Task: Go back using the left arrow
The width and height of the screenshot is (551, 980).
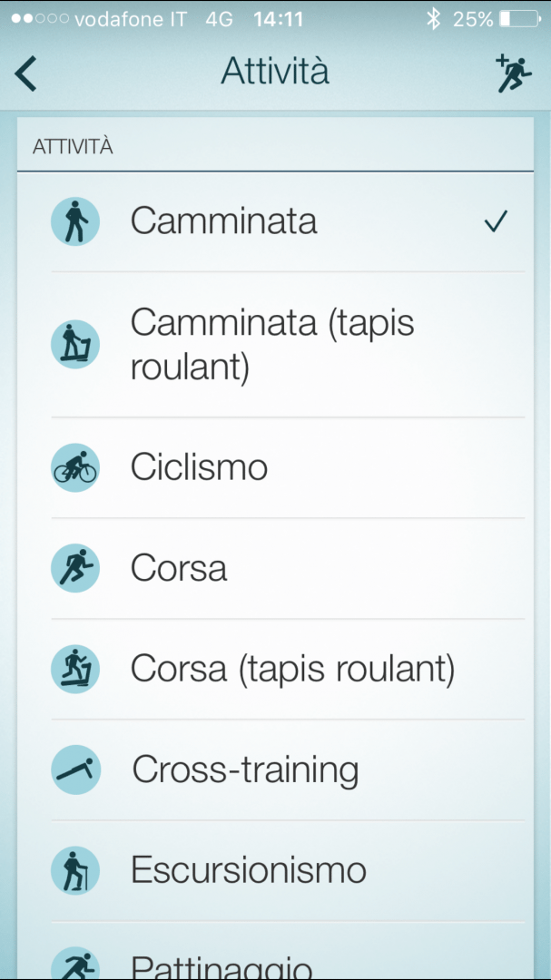Action: click(26, 73)
